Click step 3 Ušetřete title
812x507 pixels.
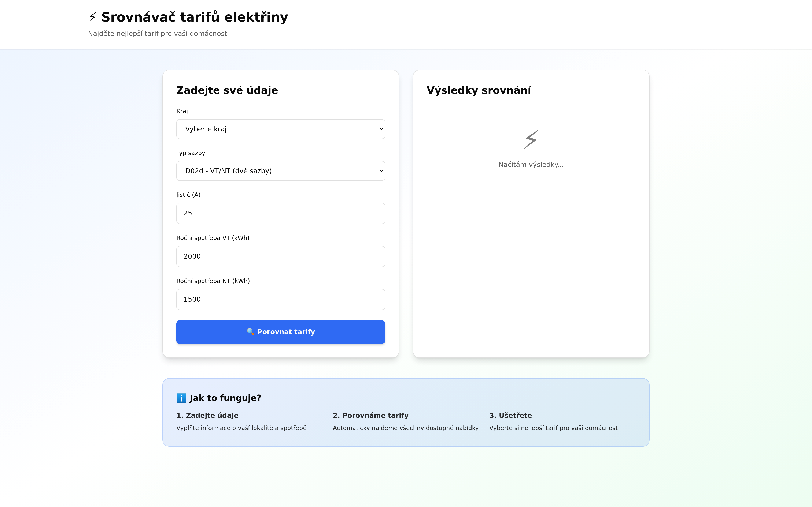pyautogui.click(x=510, y=416)
